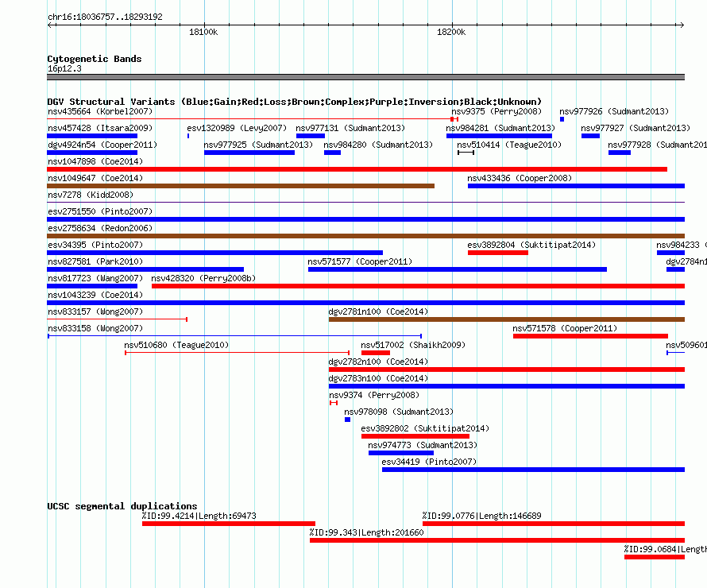707x588 pixels.
Task: Click nsv1043239 (Coe2014) variant label
Action: 95,295
